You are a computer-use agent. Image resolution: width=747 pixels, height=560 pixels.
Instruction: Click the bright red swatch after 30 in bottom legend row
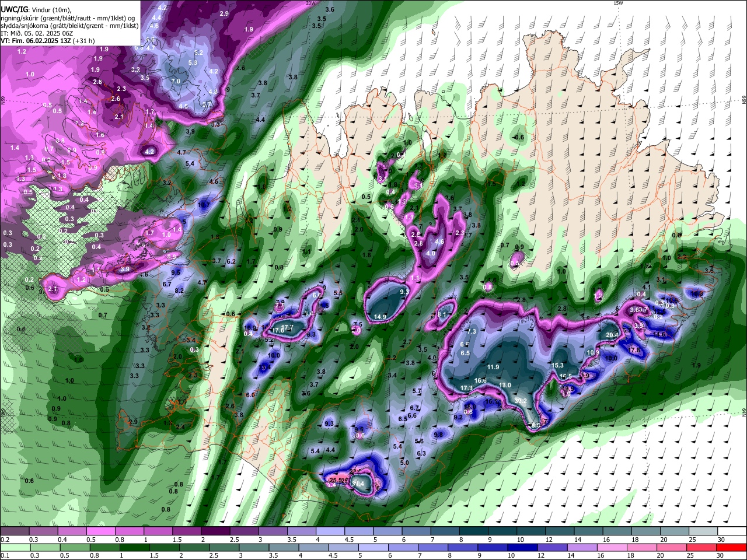click(731, 547)
